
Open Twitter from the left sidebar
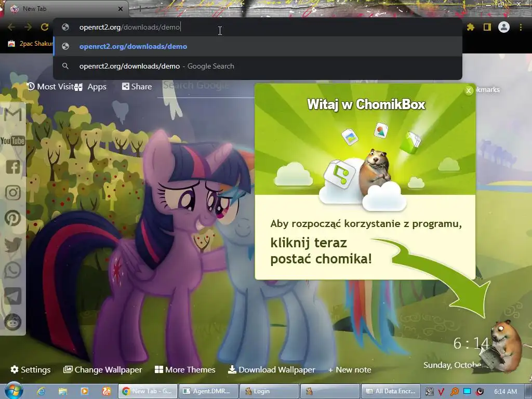tap(13, 244)
